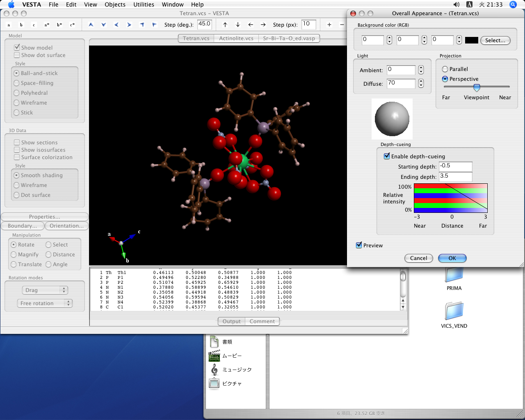This screenshot has width=525, height=420.
Task: Translate model down with black arrow
Action: point(238,25)
